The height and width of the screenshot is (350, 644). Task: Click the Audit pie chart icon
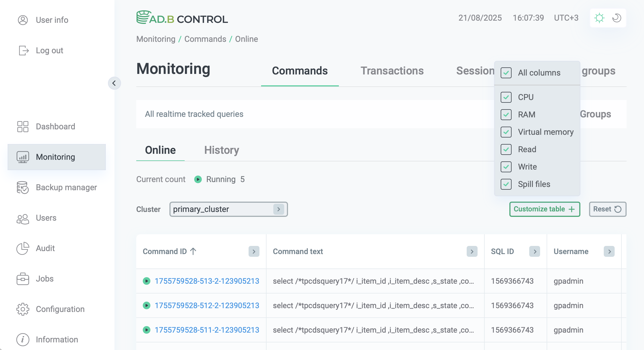pyautogui.click(x=23, y=248)
